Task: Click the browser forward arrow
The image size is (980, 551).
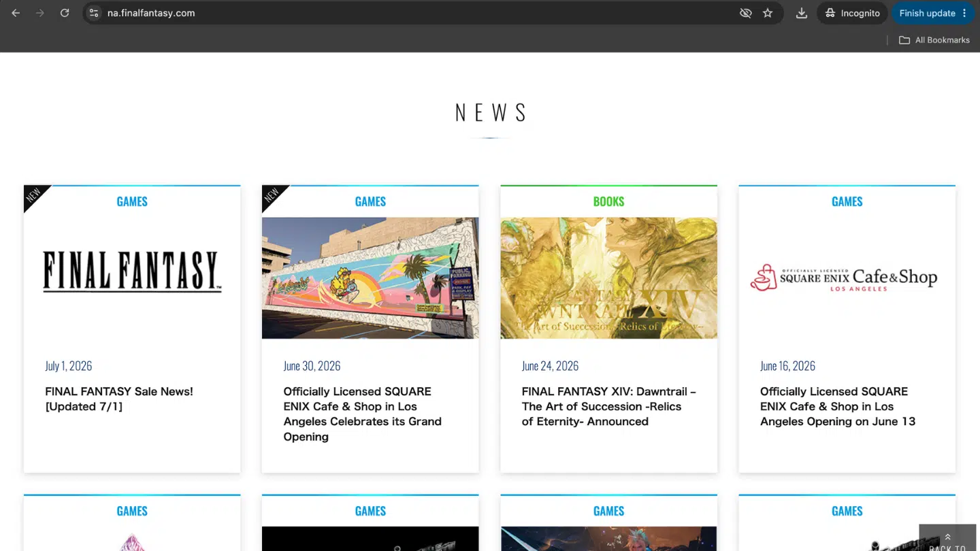Action: click(40, 13)
